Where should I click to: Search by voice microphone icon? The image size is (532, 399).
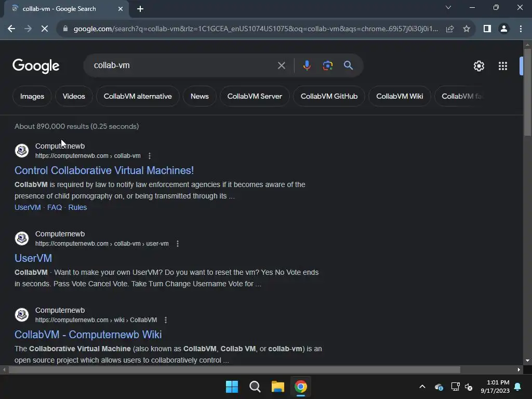point(307,65)
